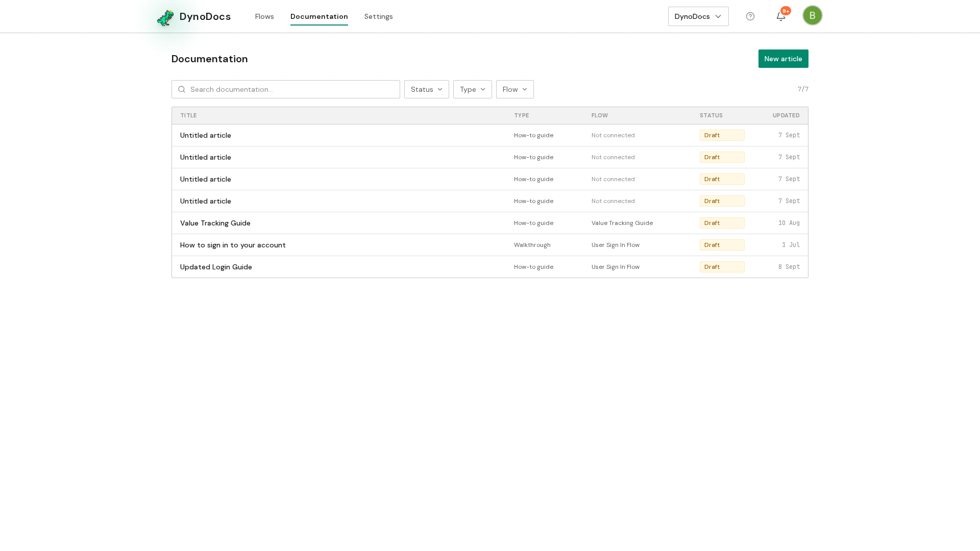
Task: Sort by the UPDATED column header
Action: pyautogui.click(x=786, y=115)
